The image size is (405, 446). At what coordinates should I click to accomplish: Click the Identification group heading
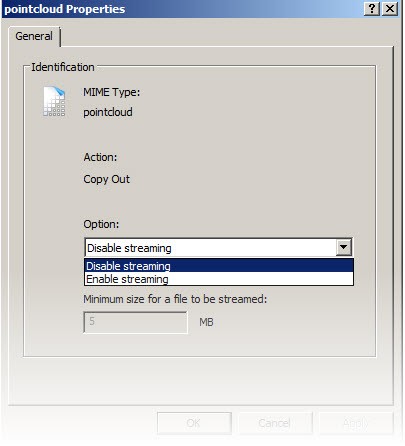click(x=63, y=67)
